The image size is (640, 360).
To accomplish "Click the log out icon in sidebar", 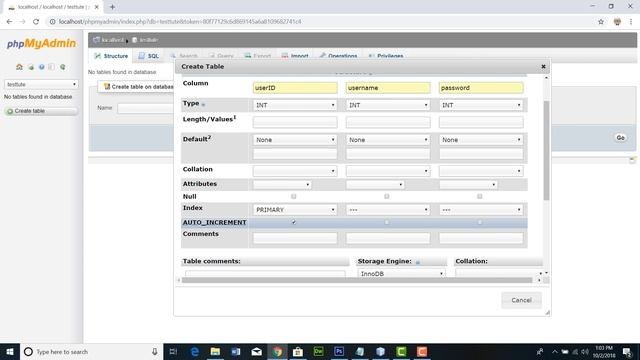I will [x=31, y=67].
